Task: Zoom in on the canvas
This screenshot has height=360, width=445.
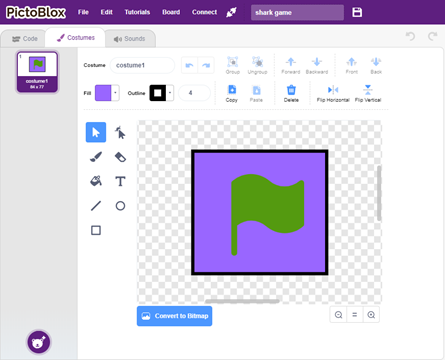Action: 371,315
